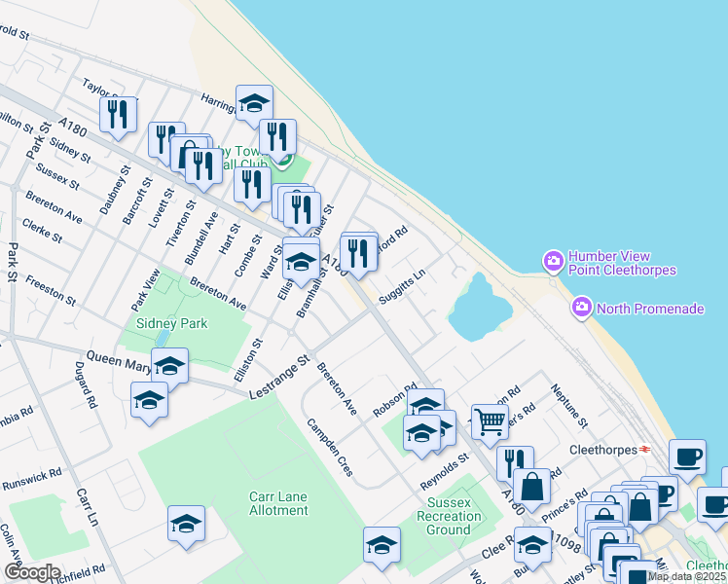
Task: Open the Humber View Point camera pin
Action: click(553, 261)
